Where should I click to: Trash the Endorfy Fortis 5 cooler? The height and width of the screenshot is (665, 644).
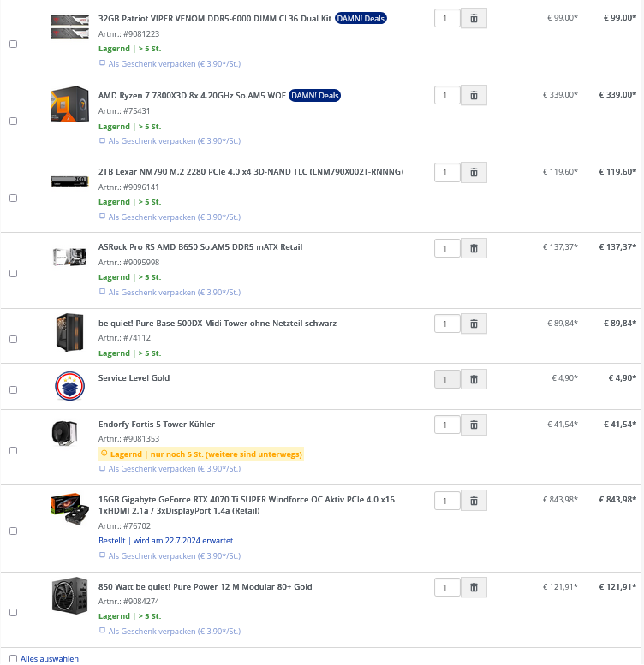pos(474,425)
